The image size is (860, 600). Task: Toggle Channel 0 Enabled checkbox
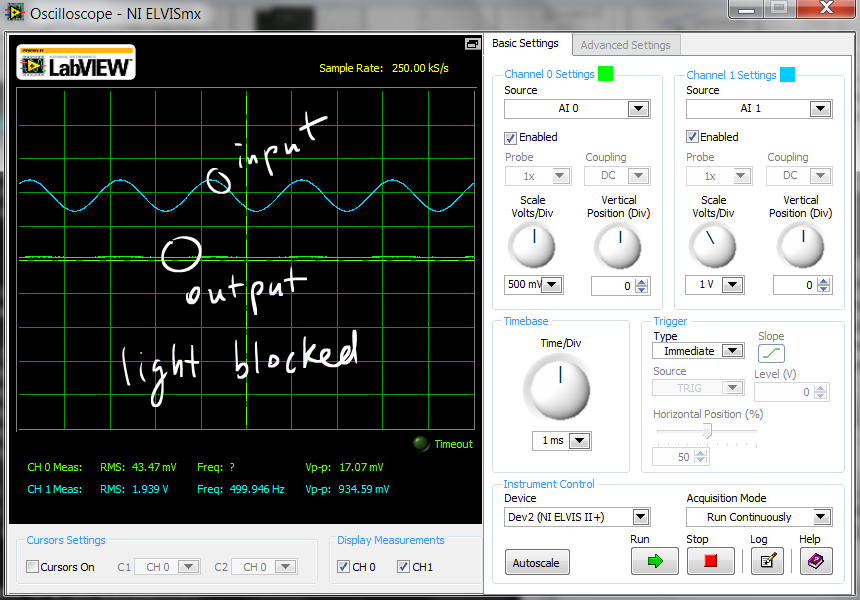pos(511,138)
